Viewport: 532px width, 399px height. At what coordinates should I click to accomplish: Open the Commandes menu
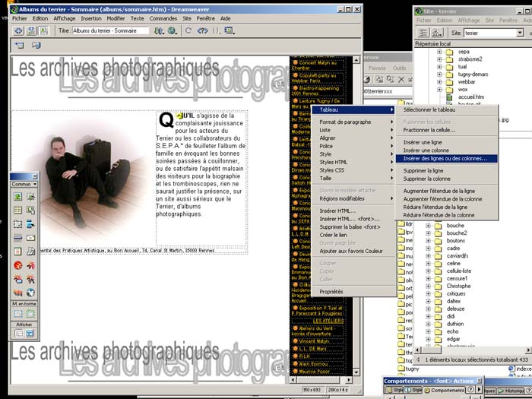click(163, 19)
